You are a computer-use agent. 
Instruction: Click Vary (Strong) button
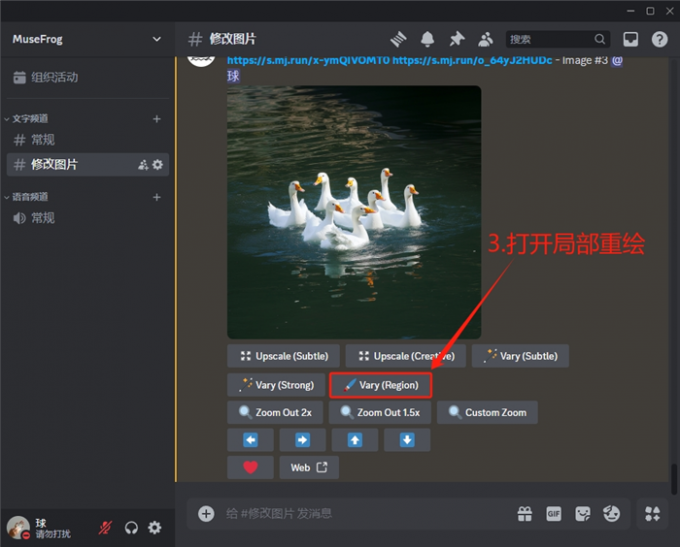pos(276,385)
